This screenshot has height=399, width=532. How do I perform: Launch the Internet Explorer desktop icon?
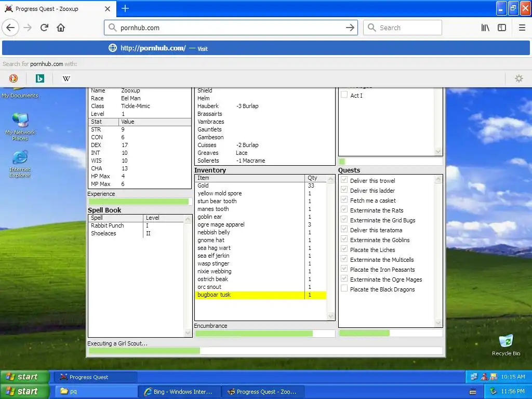(x=20, y=164)
